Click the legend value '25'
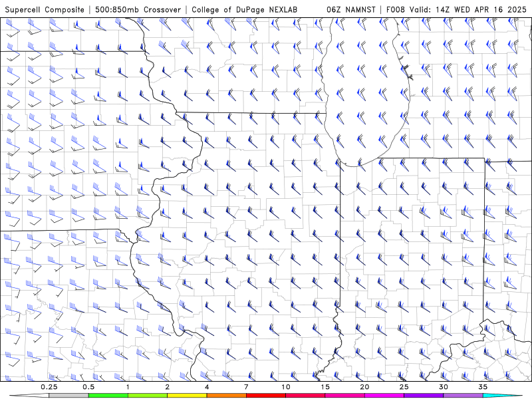532x399 pixels. click(404, 387)
